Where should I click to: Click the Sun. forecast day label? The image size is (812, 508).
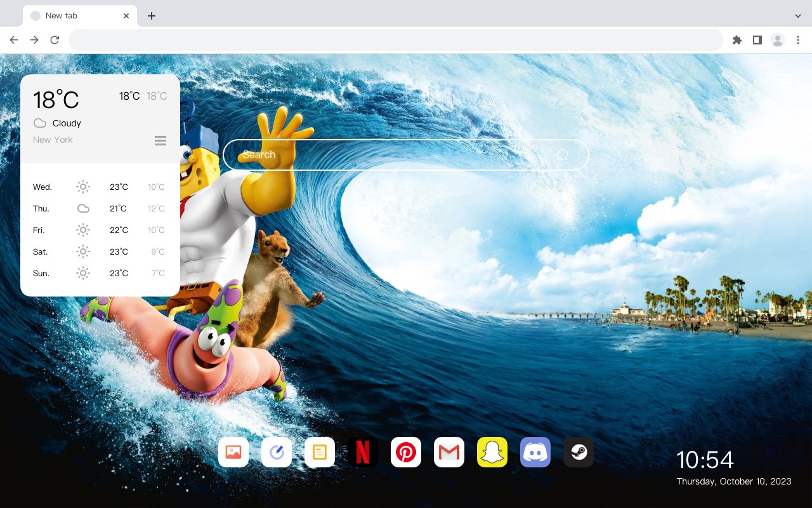[41, 273]
